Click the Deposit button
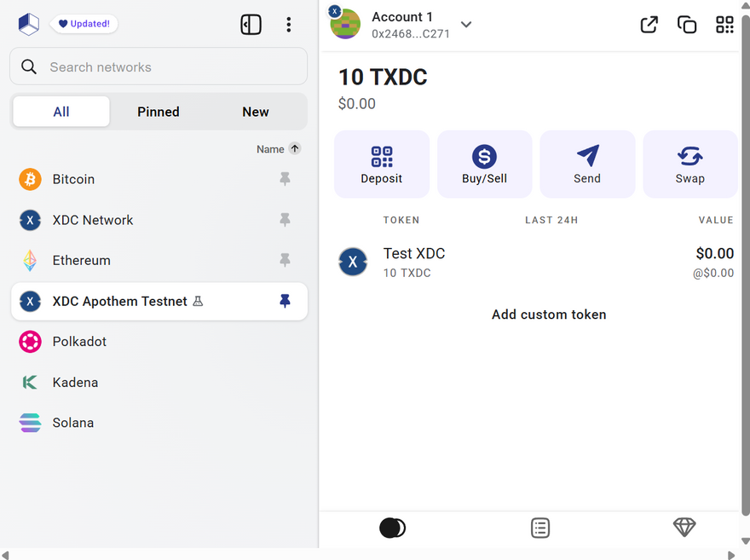 [382, 165]
